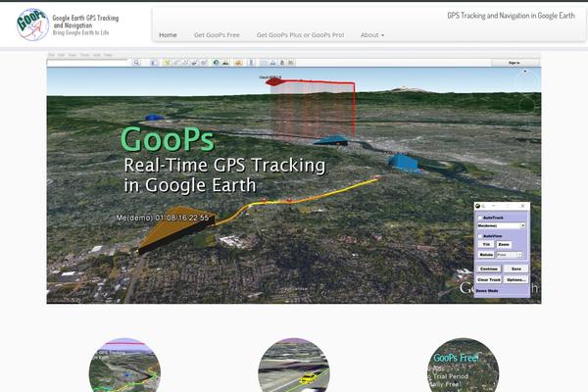Screen dimensions: 588x392
Task: Click the GooPs globe logo
Action: point(32,24)
